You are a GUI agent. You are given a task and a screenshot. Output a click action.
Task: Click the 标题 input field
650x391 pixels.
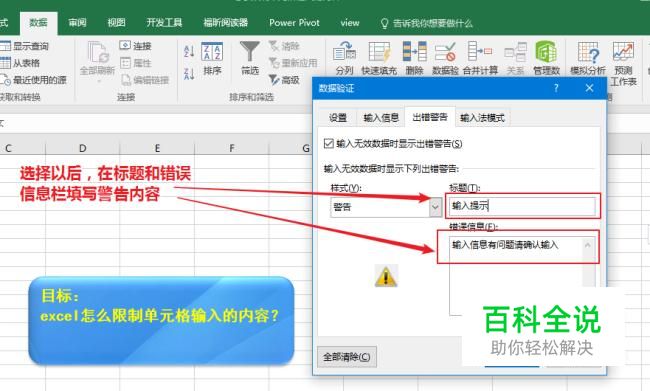[522, 206]
